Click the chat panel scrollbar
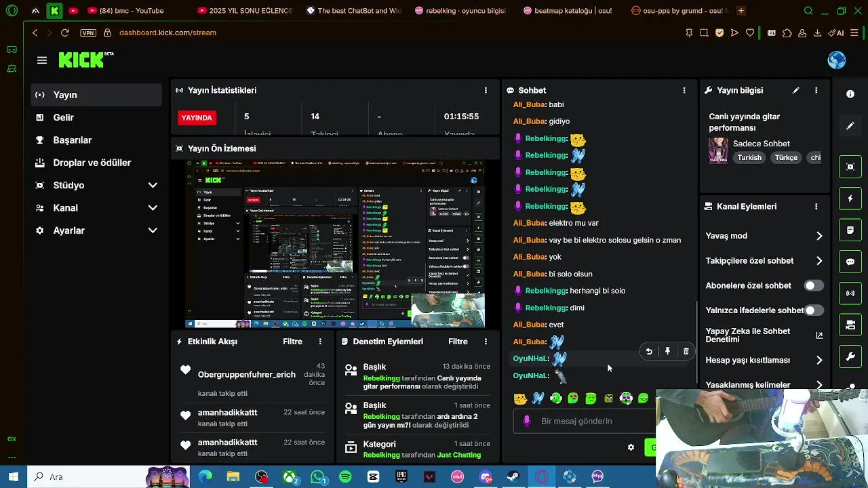868x488 pixels. 696,341
